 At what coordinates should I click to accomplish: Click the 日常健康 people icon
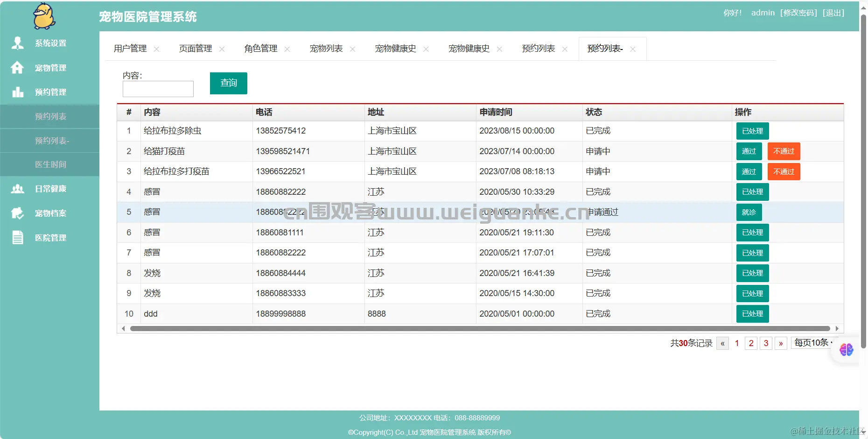coord(18,189)
